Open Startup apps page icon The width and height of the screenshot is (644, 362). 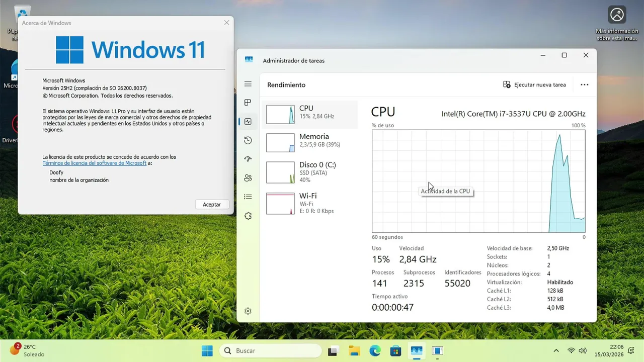[x=248, y=159]
